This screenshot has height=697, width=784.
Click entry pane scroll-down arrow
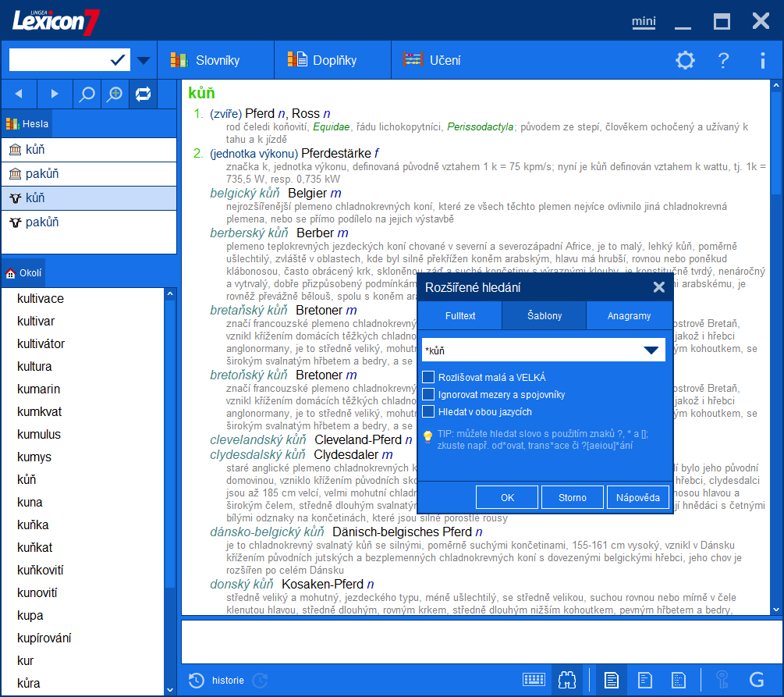point(776,609)
